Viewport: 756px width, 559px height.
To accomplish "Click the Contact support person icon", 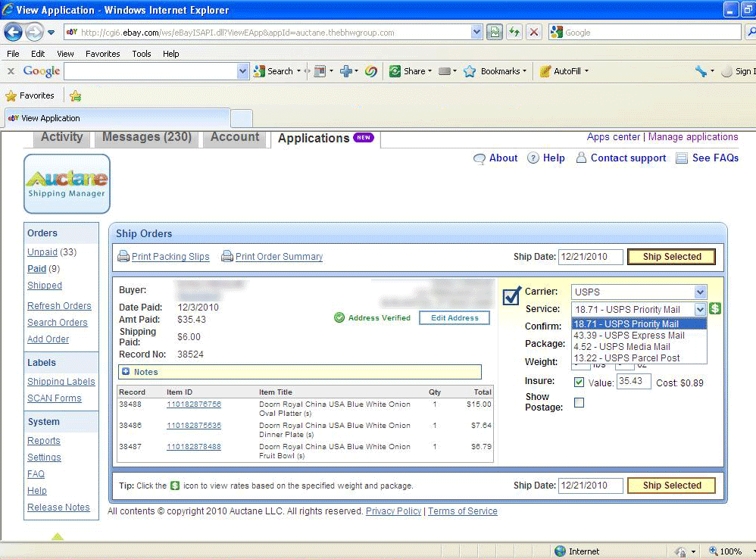I will tap(582, 158).
